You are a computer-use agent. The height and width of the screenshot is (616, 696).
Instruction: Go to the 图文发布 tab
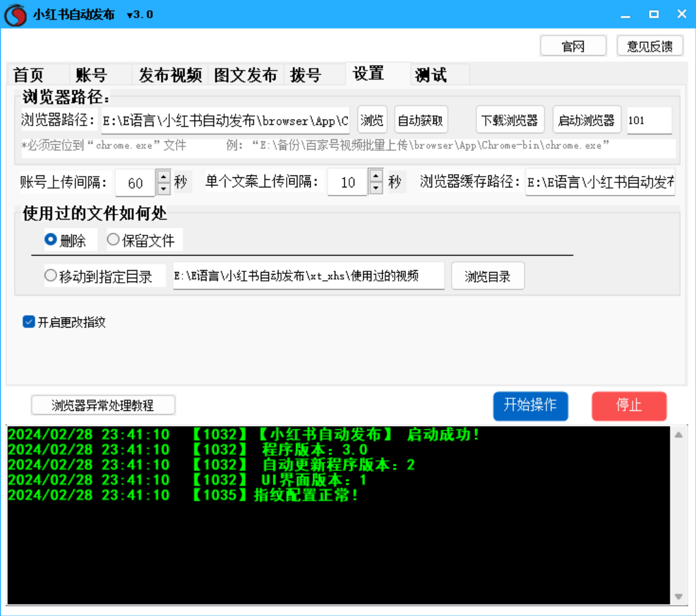246,74
